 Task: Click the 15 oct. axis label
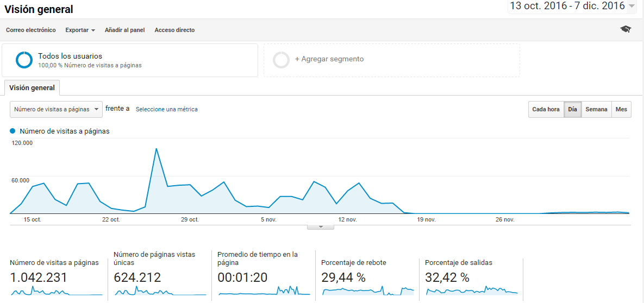click(33, 220)
